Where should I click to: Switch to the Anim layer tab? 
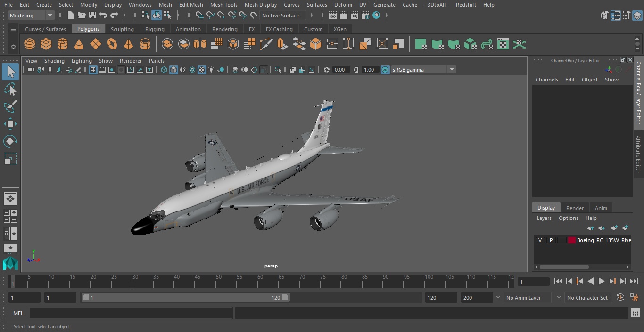coord(601,208)
